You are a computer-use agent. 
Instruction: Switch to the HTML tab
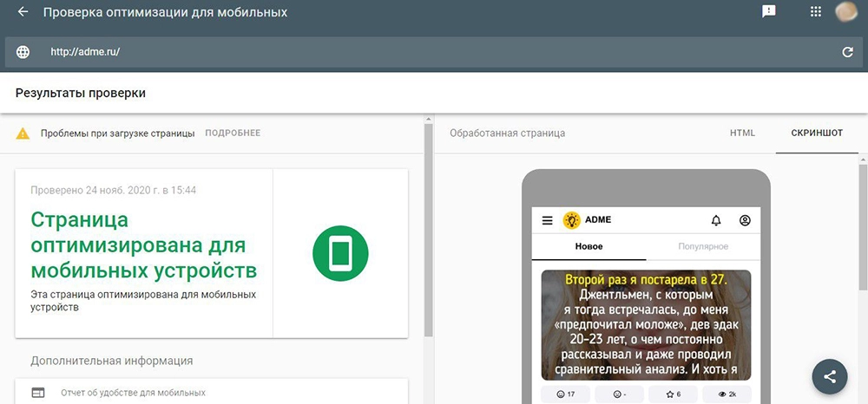(x=742, y=134)
